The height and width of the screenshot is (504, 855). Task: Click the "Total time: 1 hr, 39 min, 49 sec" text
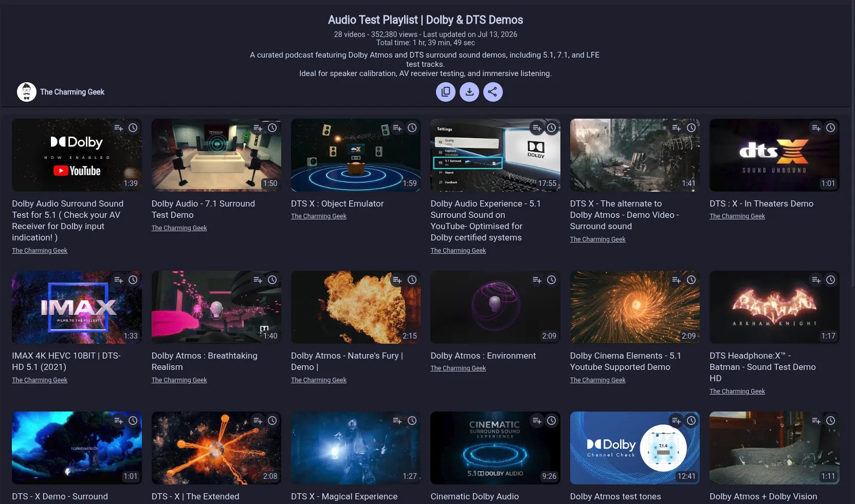(x=426, y=43)
